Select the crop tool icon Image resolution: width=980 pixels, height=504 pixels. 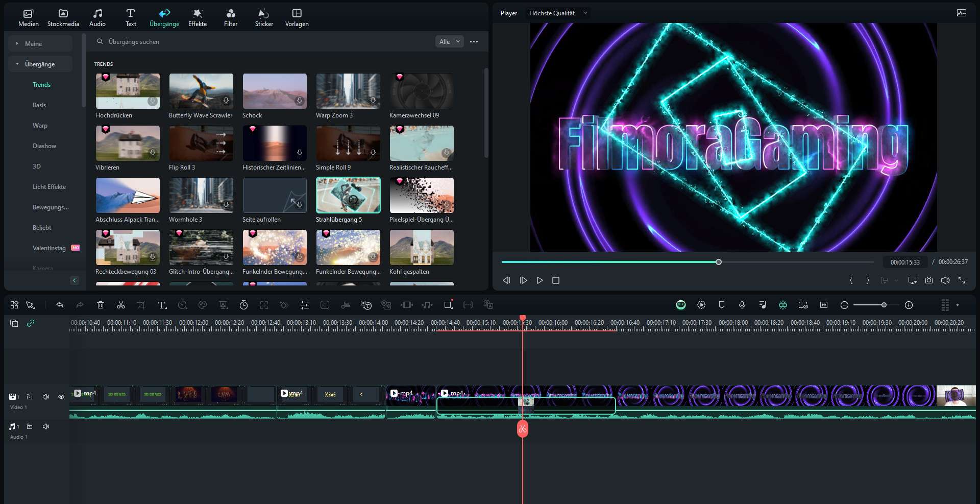(x=141, y=305)
